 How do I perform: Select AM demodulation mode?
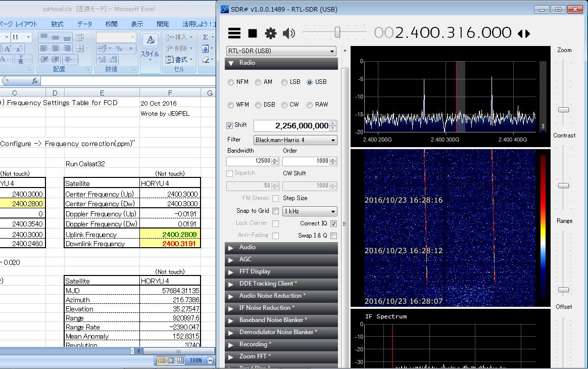(258, 82)
